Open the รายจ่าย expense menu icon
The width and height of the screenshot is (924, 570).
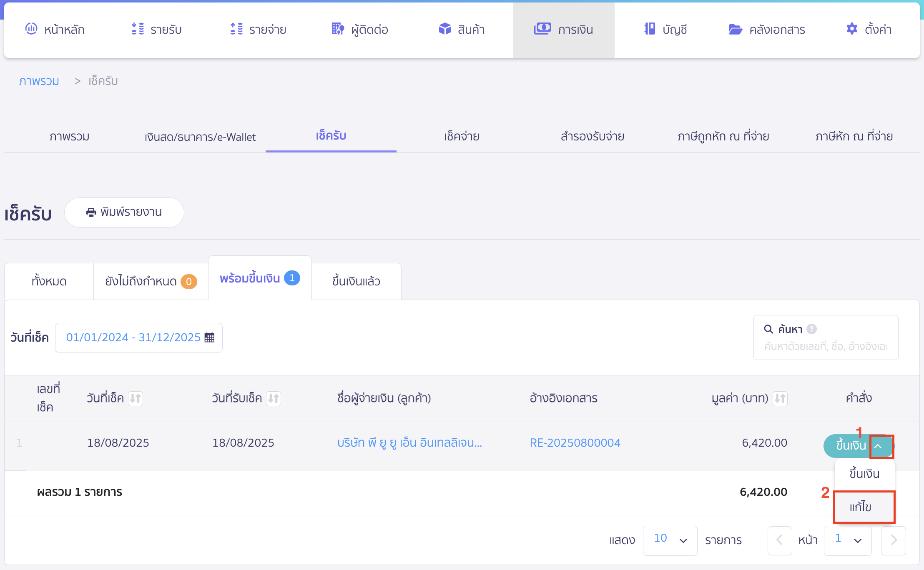pyautogui.click(x=236, y=29)
